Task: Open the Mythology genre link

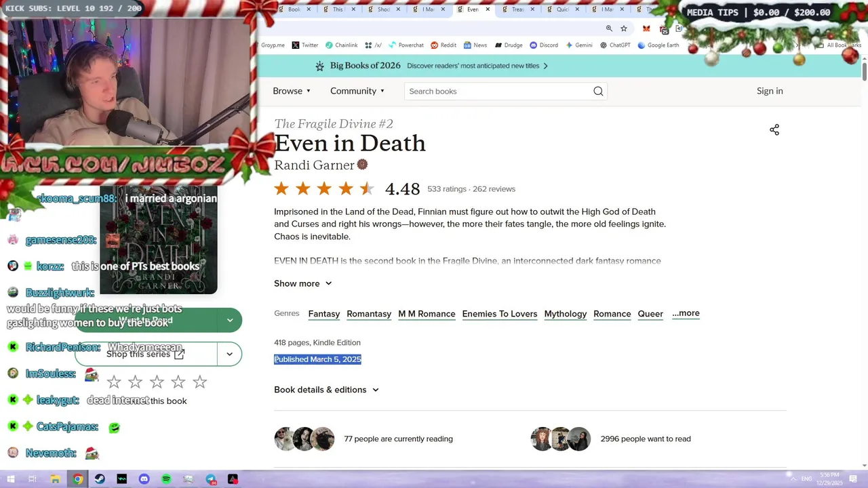Action: 566,314
